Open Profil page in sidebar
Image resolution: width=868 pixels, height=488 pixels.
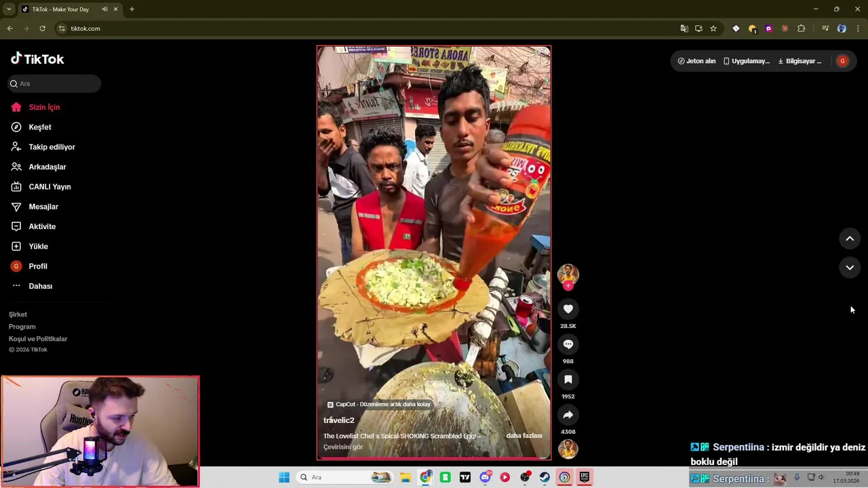[x=29, y=266]
